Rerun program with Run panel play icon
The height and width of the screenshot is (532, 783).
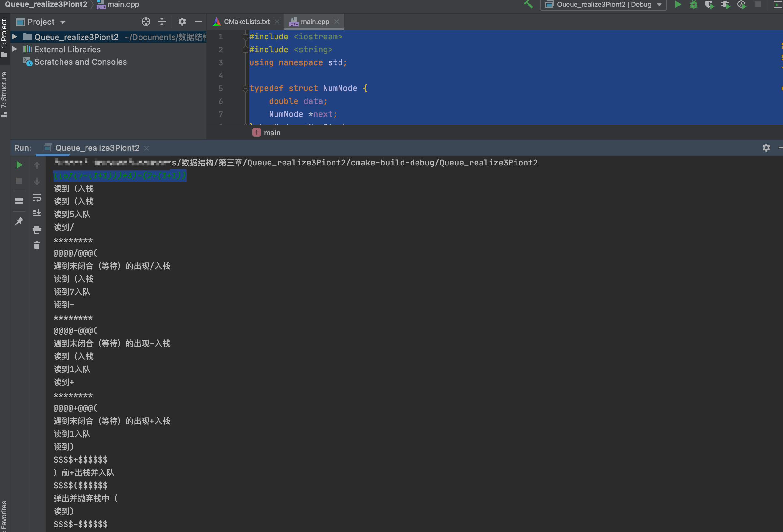point(19,165)
